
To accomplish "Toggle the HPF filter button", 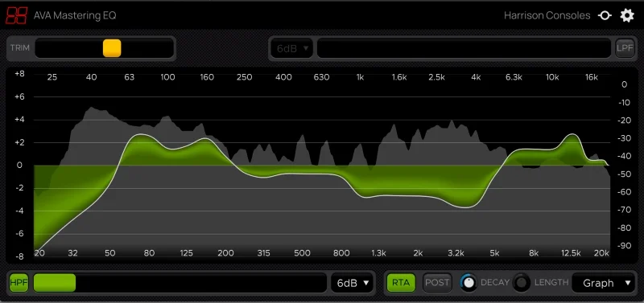I will point(19,283).
